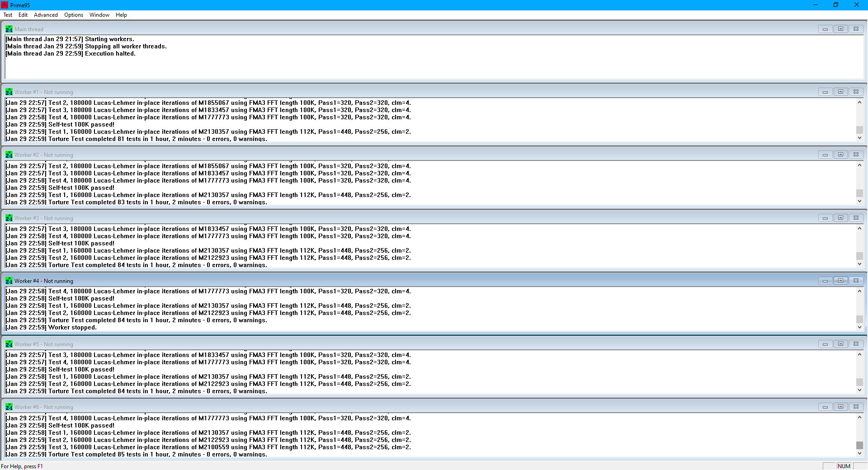Click scroll-up arrow in Worker #6 log
The width and height of the screenshot is (868, 470).
pos(859,417)
